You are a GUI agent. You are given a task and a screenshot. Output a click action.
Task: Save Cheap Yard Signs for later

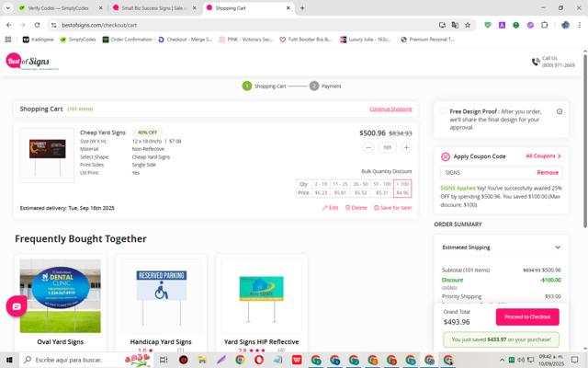point(392,208)
